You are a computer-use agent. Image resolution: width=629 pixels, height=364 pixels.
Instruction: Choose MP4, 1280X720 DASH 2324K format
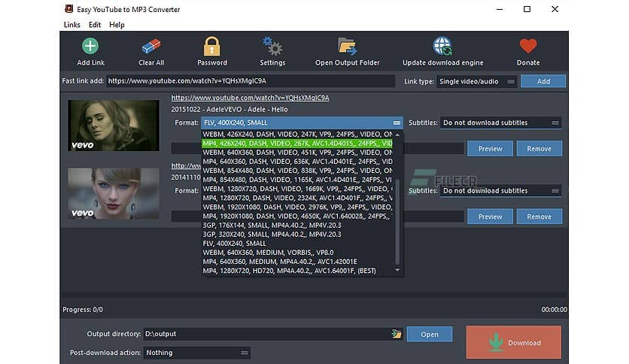(x=297, y=198)
